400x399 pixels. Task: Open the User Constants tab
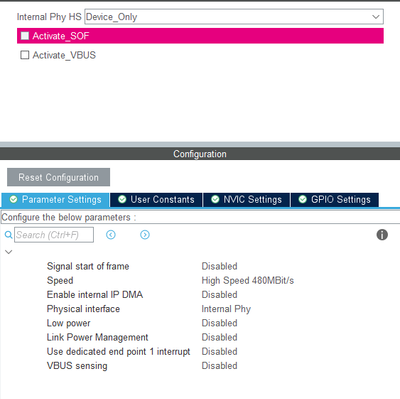click(156, 200)
